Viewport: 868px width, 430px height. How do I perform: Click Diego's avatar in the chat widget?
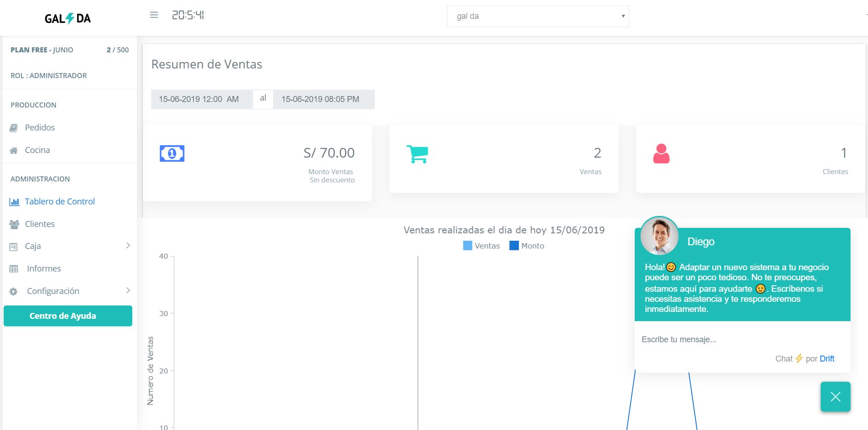(x=659, y=236)
